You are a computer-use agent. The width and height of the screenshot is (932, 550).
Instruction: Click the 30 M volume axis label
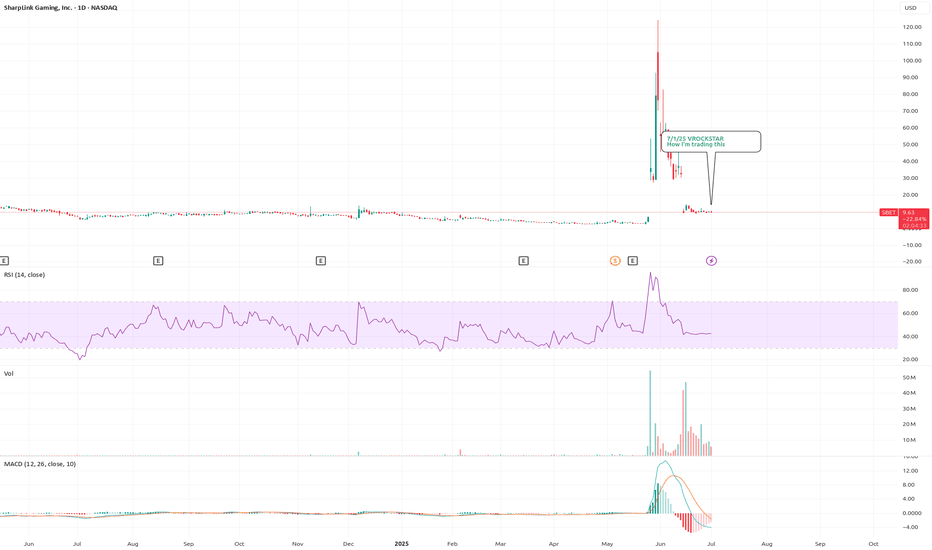click(911, 408)
